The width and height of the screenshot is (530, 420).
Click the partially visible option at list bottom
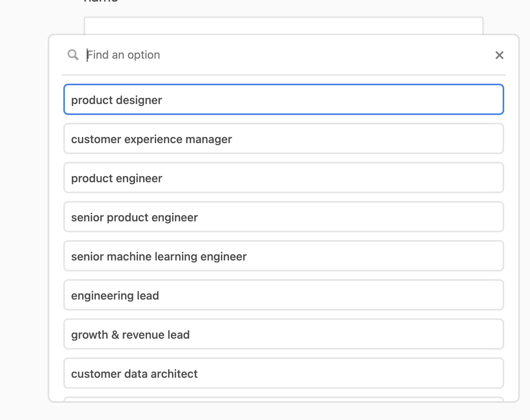(x=284, y=399)
